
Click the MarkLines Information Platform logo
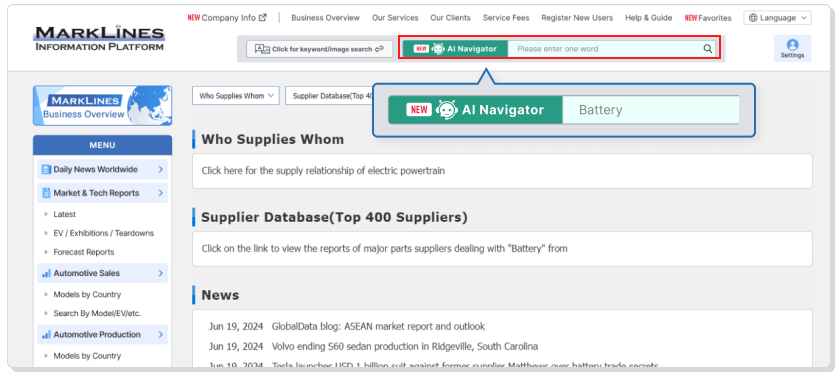point(99,39)
